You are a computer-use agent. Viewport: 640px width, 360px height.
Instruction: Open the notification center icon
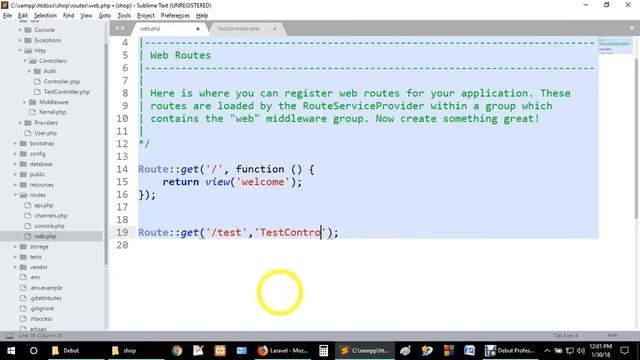click(x=624, y=351)
